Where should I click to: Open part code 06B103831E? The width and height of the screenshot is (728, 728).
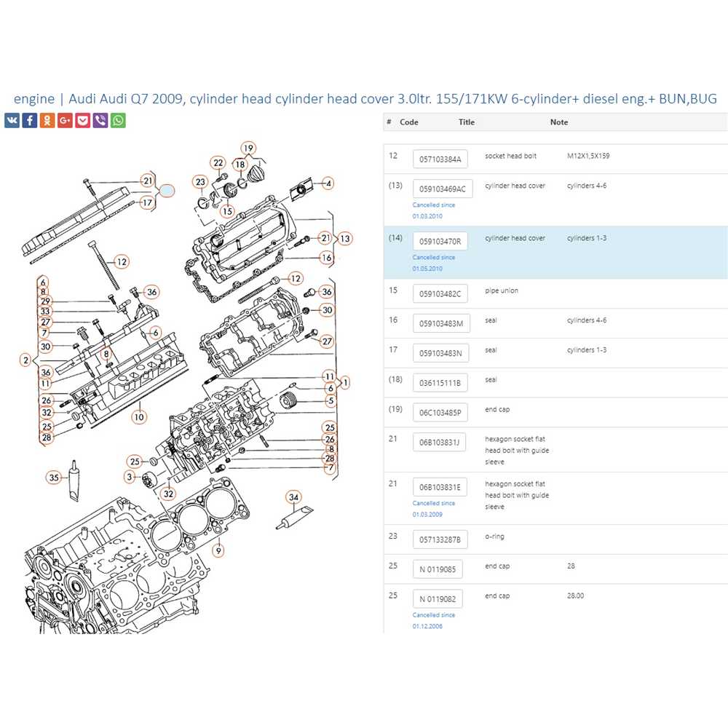tap(440, 488)
